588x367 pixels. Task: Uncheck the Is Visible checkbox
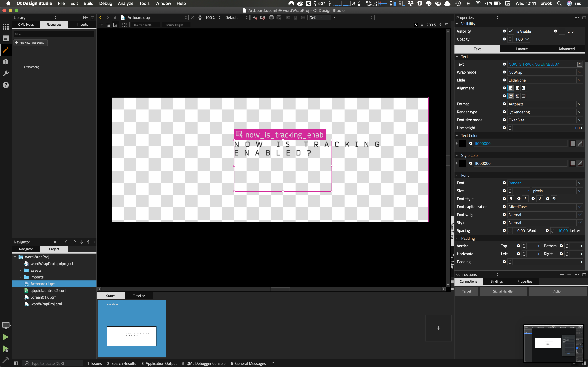pyautogui.click(x=511, y=31)
